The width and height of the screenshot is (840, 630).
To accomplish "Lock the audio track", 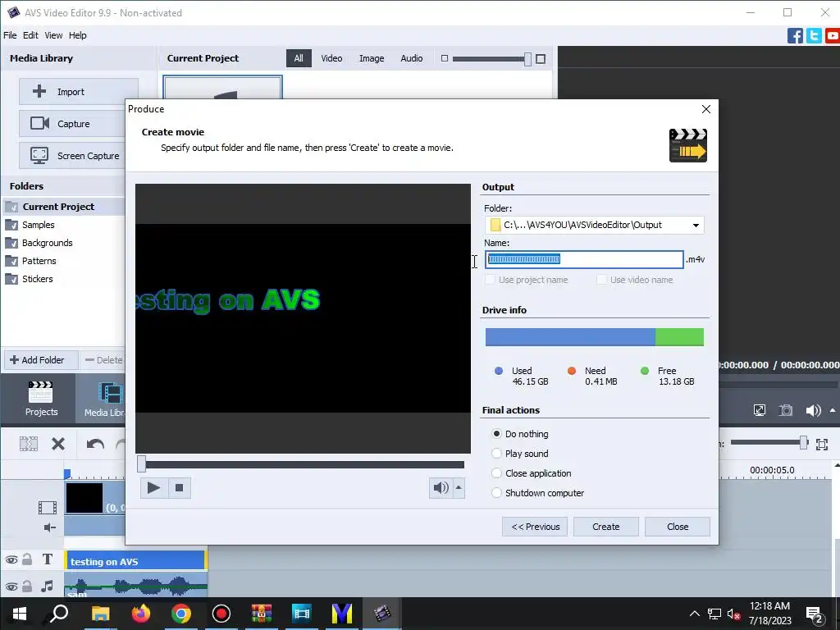I will click(27, 586).
